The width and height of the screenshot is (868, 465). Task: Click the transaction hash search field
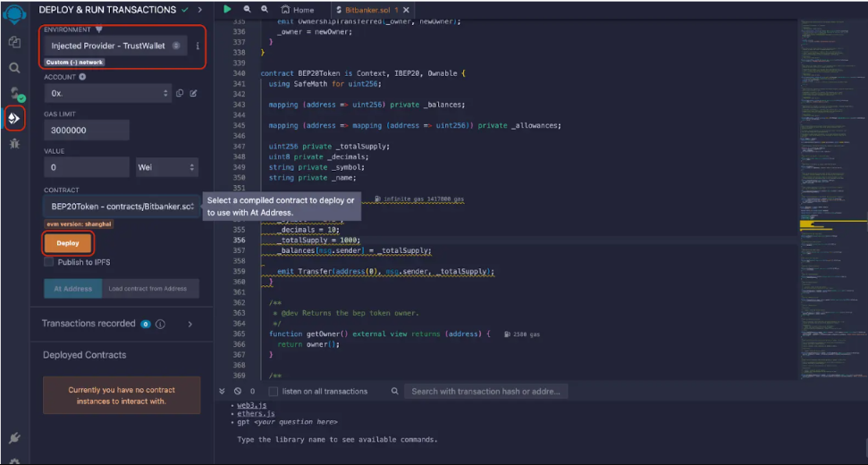click(x=486, y=392)
